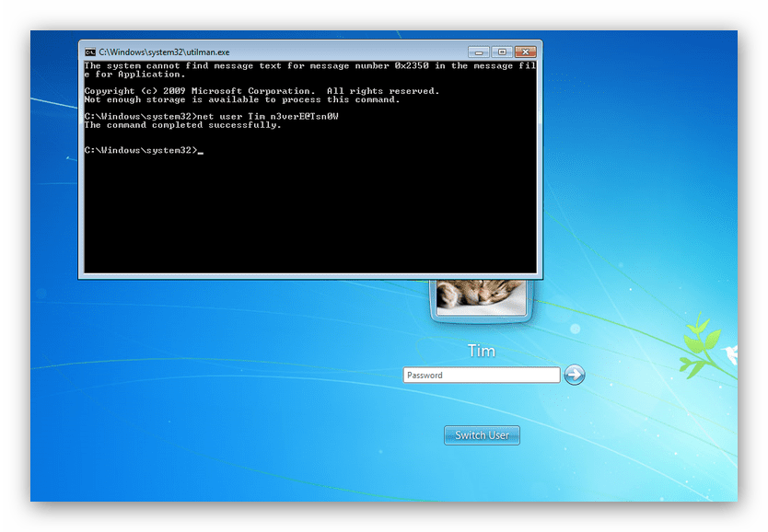Click the Switch User button
Screen dimensions: 768x532
pyautogui.click(x=482, y=435)
